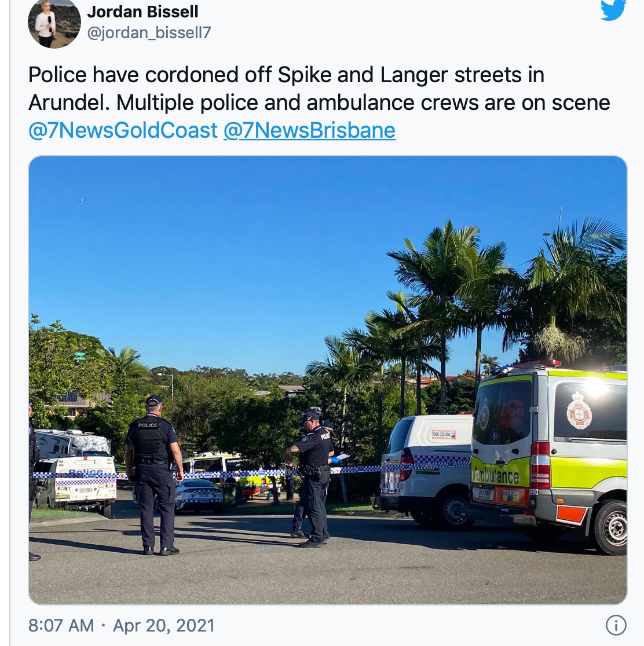Click the Jordan Bissell display name
644x646 pixels.
click(x=142, y=12)
